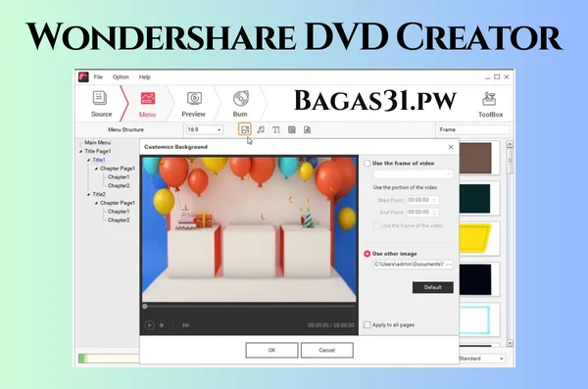This screenshot has height=389, width=588.
Task: Select 'Use other image' radio button
Action: coord(367,254)
